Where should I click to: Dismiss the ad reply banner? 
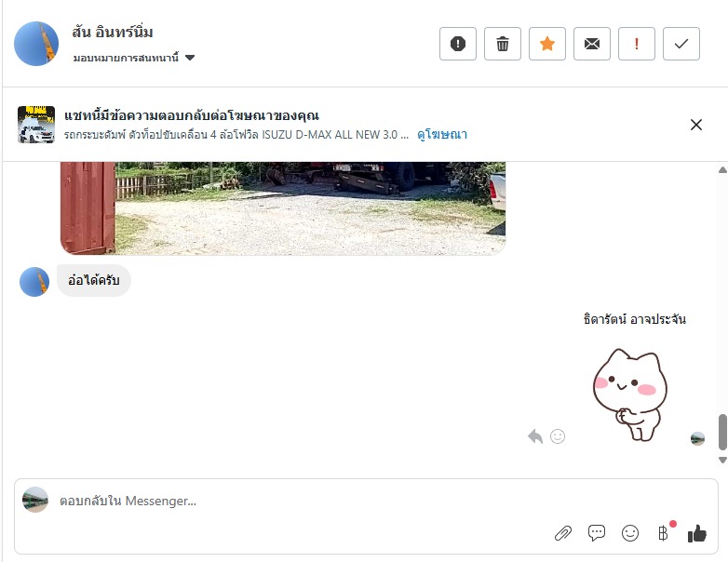(696, 125)
